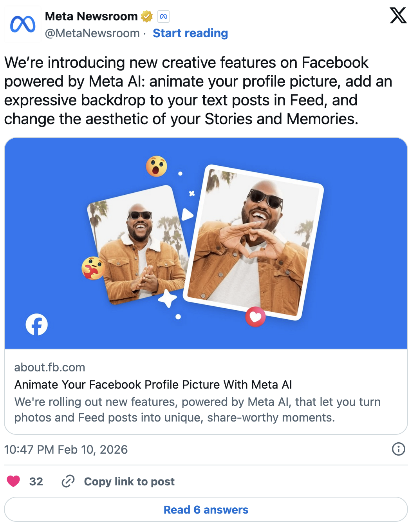Click the 'Copy link to post' text
The height and width of the screenshot is (532, 419).
pos(129,481)
